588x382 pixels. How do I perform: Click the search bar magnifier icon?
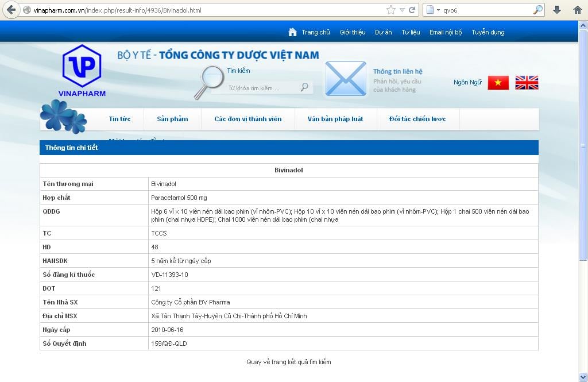pos(538,10)
